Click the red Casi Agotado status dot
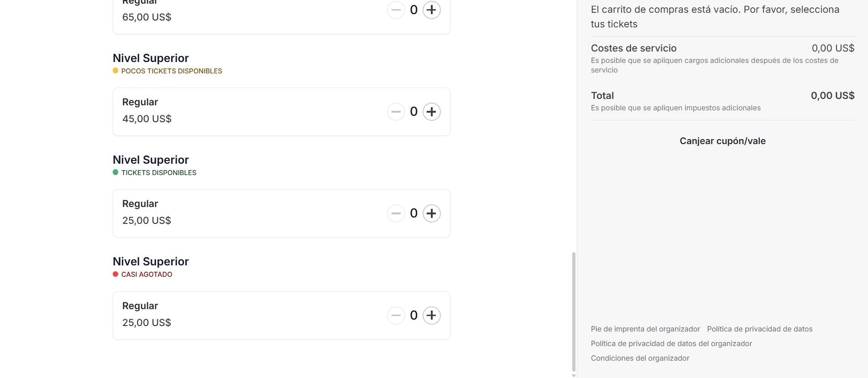Image resolution: width=868 pixels, height=378 pixels. point(115,274)
